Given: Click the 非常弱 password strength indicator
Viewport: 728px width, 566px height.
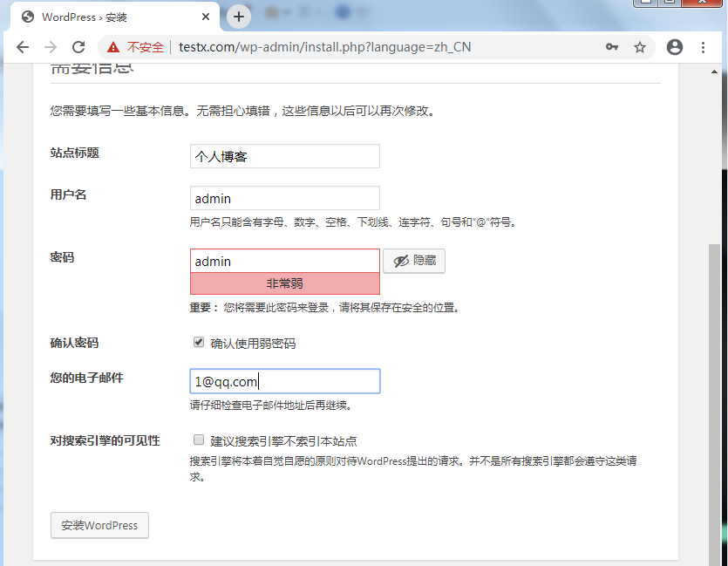Looking at the screenshot, I should 284,283.
